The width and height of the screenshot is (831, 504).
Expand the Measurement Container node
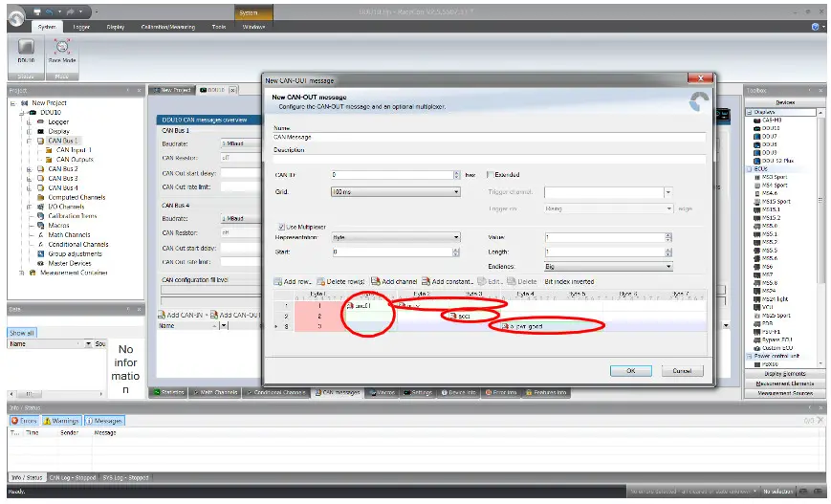pos(21,273)
